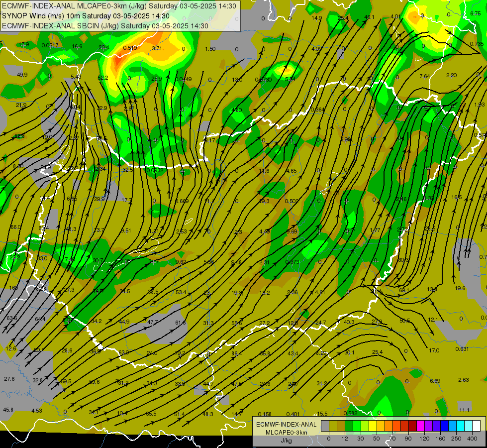Image resolution: width=487 pixels, height=448 pixels.
Task: Click the legend tick label 50
Action: (377, 439)
